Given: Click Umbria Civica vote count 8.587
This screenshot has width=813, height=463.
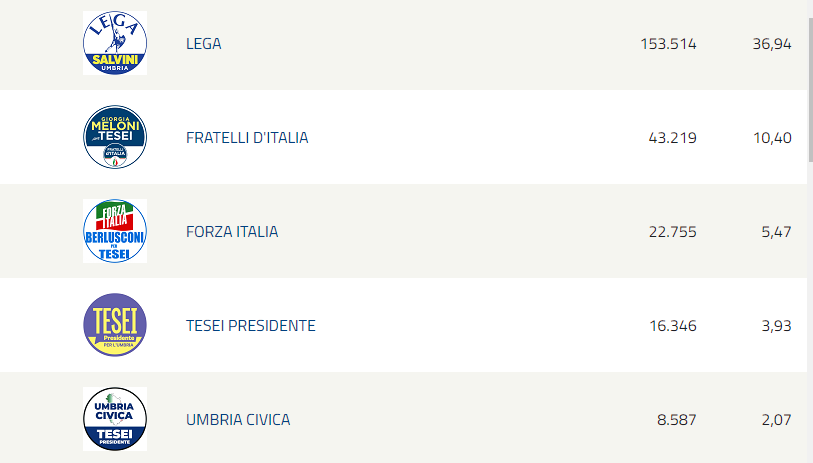Looking at the screenshot, I should click(x=677, y=419).
